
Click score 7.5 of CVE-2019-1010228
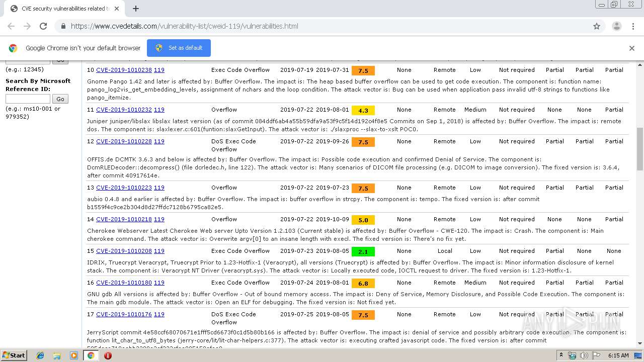363,142
